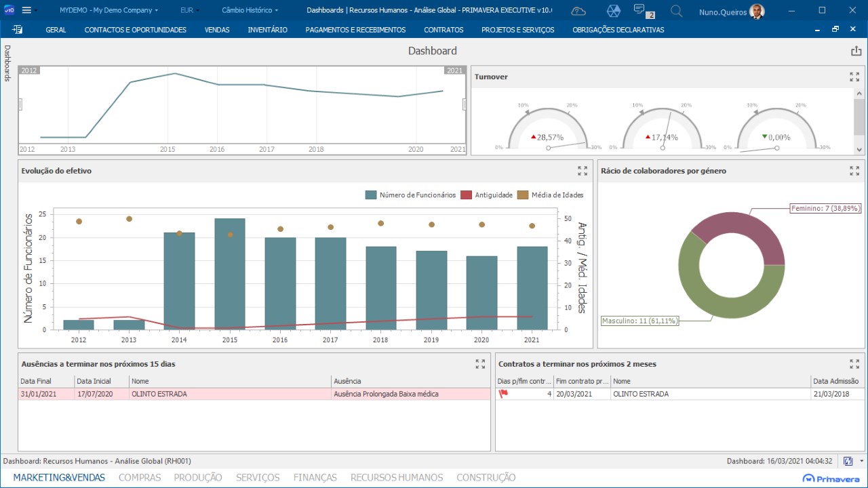The height and width of the screenshot is (488, 868).
Task: Open the VENDAS menu
Action: [x=217, y=30]
